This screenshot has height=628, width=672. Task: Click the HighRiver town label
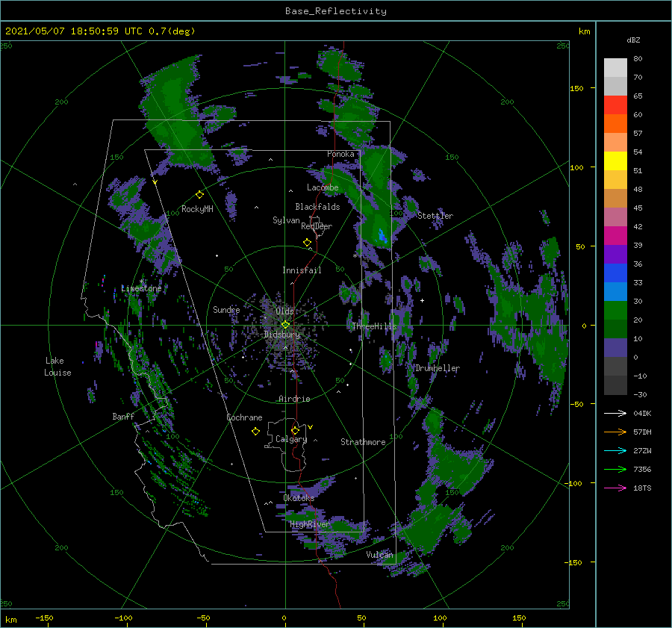(x=310, y=524)
